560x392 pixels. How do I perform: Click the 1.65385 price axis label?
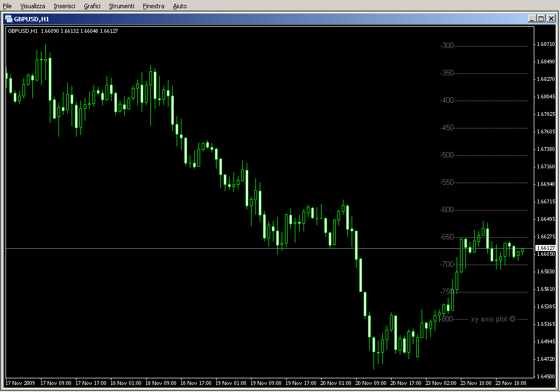(546, 307)
